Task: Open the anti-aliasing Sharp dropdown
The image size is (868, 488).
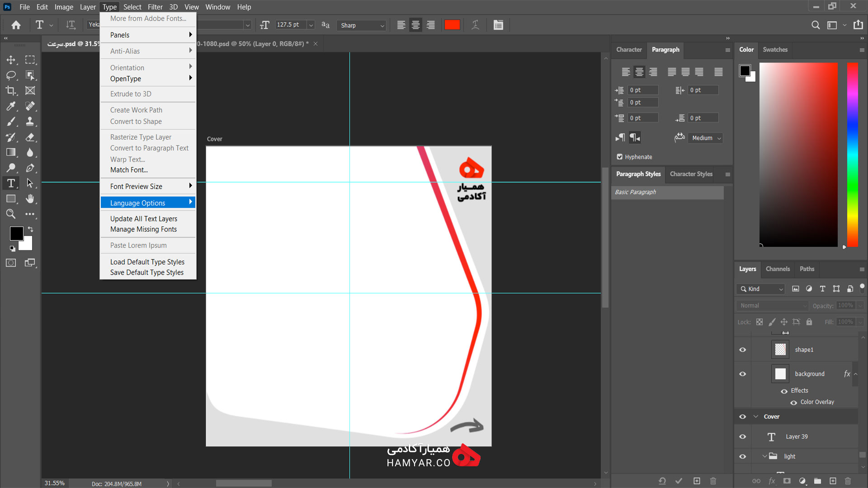Action: 362,25
